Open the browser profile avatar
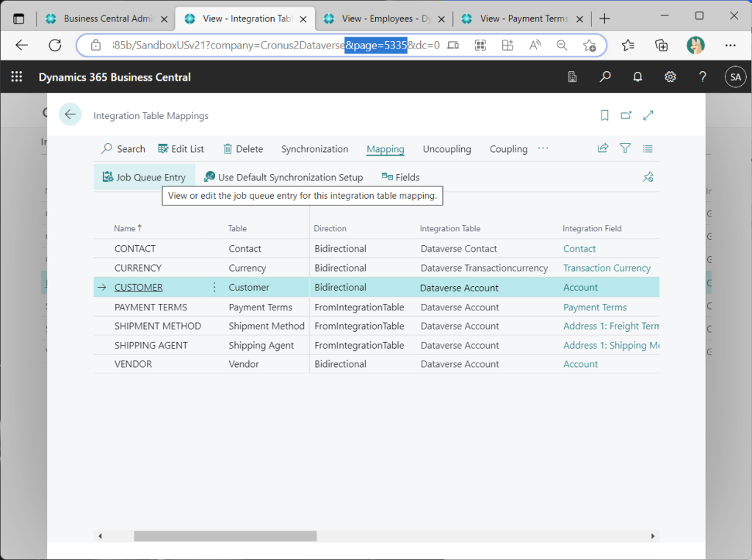The image size is (752, 560). 695,45
